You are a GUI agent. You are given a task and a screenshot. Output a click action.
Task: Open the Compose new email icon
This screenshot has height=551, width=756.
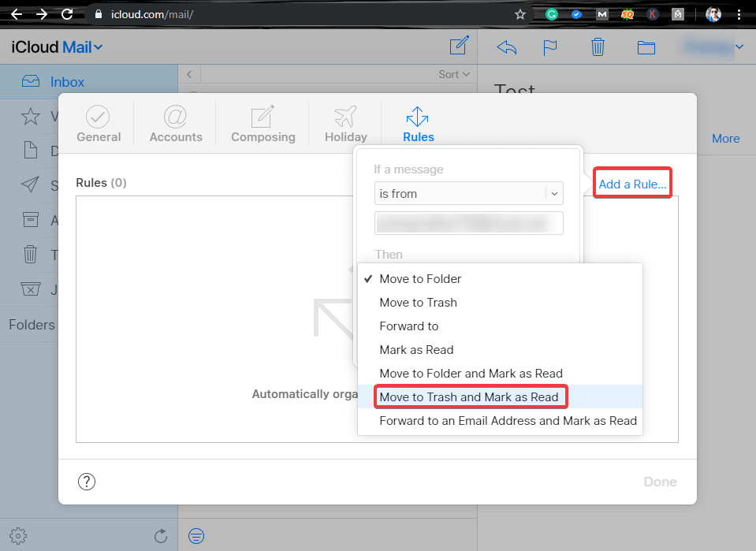click(459, 47)
